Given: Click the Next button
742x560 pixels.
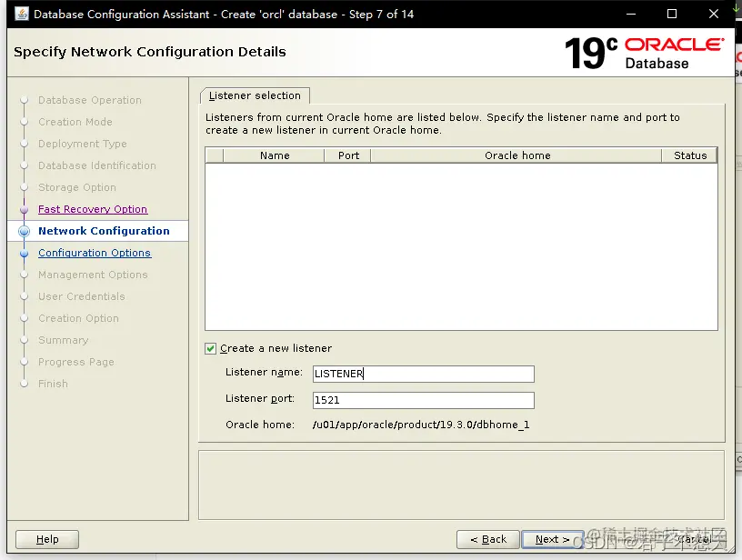Looking at the screenshot, I should [552, 539].
